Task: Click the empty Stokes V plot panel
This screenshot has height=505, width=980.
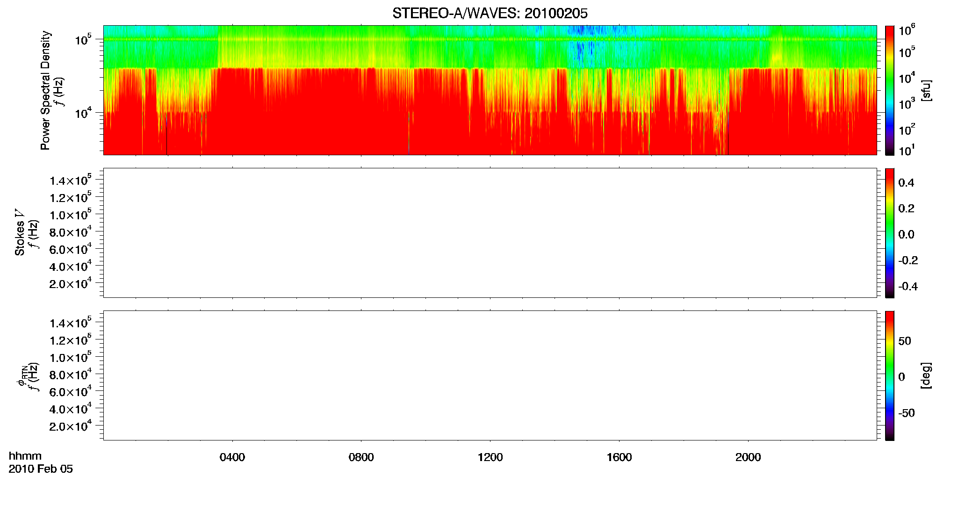Action: [x=490, y=233]
